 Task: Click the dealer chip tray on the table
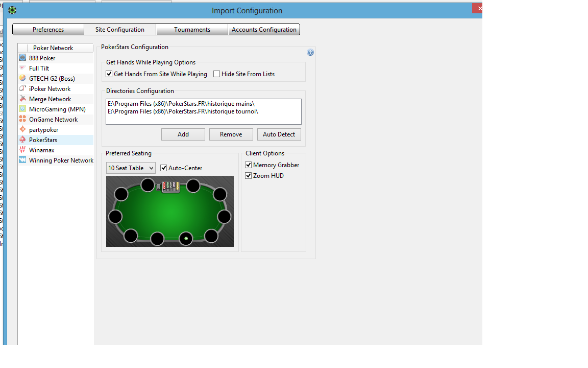coord(170,186)
